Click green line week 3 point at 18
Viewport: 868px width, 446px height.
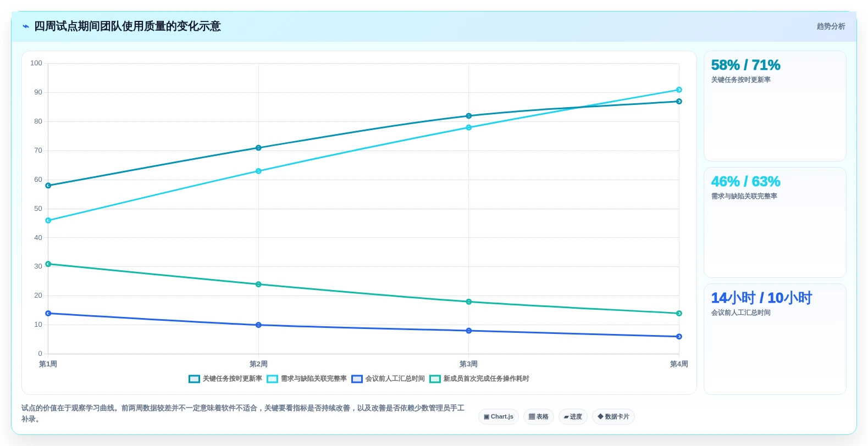click(x=469, y=302)
